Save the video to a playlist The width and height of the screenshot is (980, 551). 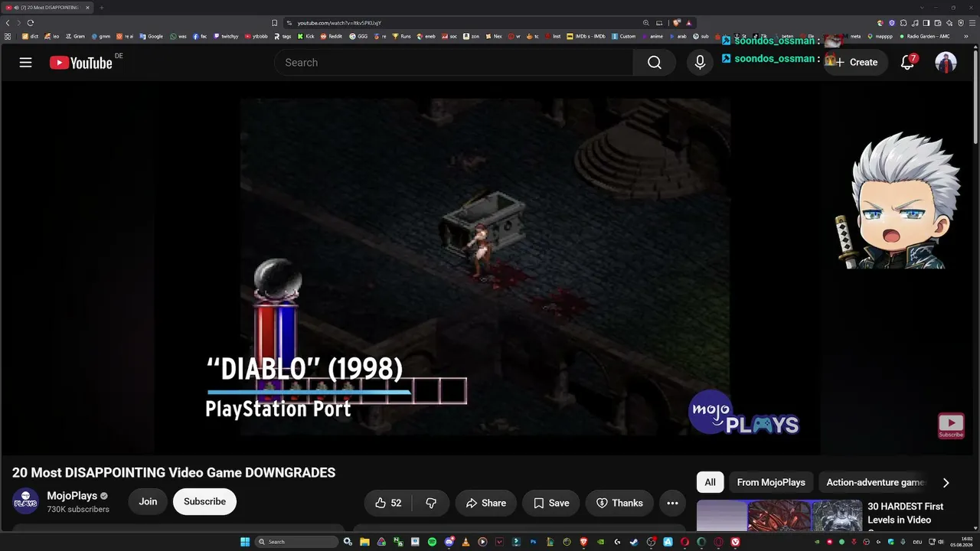(551, 503)
